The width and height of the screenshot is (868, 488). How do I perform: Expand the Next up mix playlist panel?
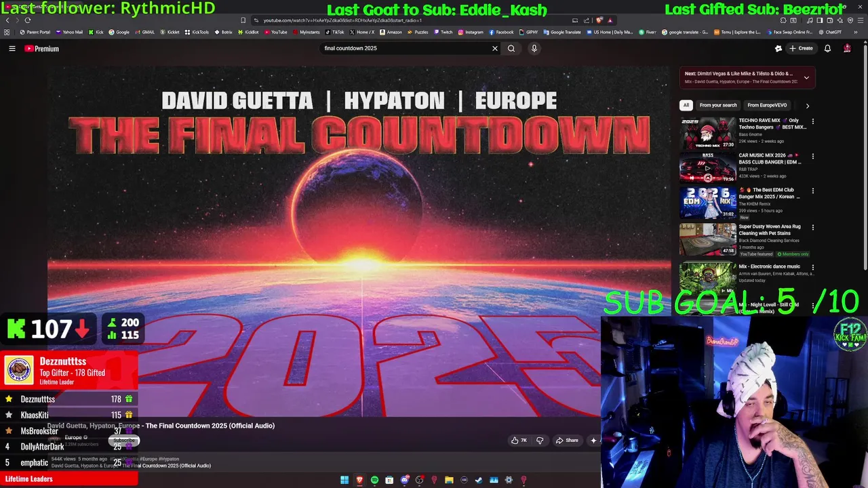[x=806, y=78]
